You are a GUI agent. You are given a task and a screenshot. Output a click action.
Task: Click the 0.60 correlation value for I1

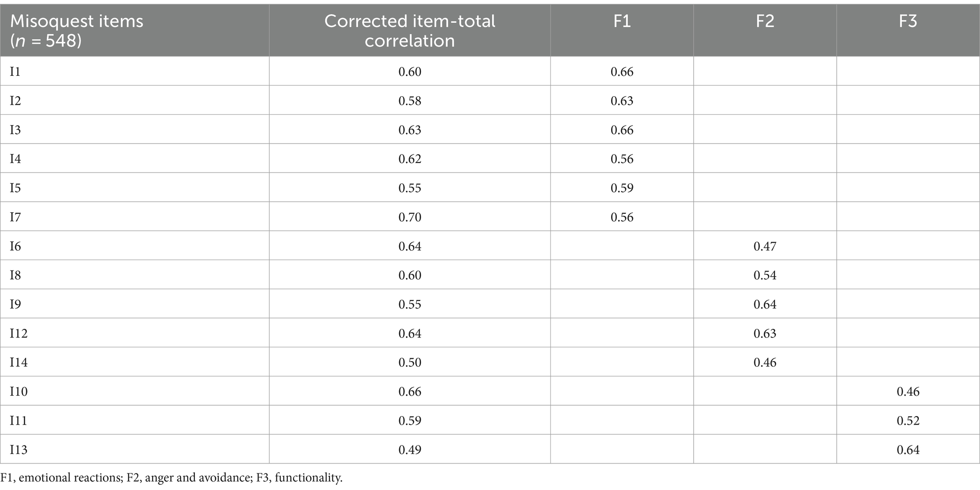coord(410,72)
